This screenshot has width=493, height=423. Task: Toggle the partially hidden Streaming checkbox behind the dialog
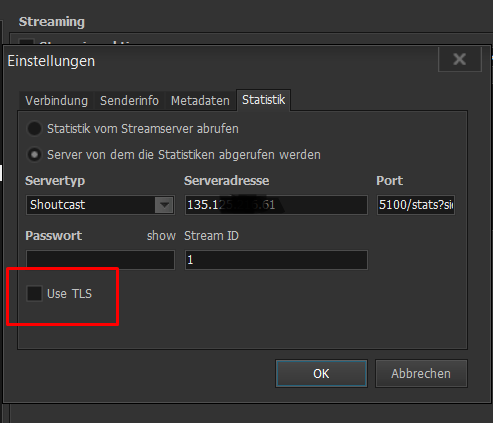click(x=26, y=42)
